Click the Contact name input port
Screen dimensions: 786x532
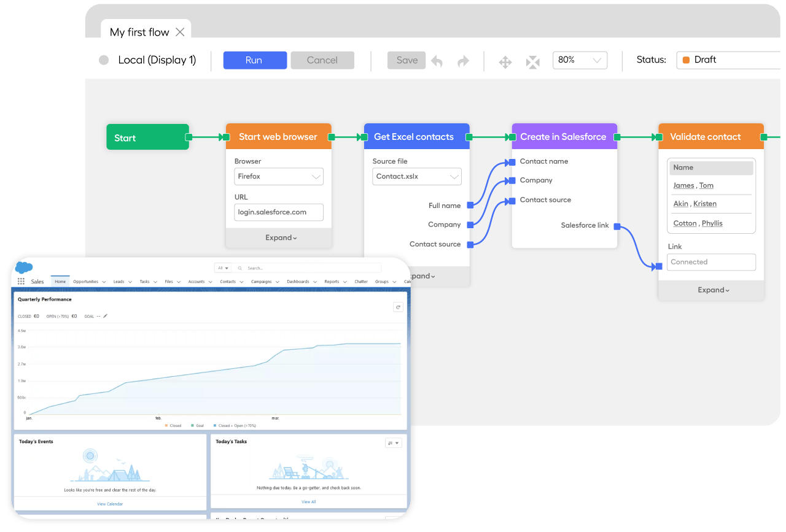pyautogui.click(x=512, y=162)
